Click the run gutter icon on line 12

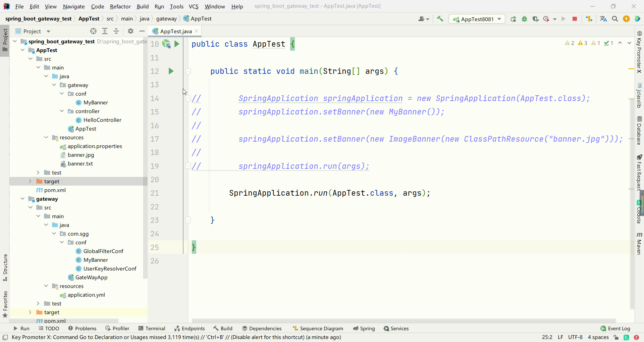pos(171,71)
